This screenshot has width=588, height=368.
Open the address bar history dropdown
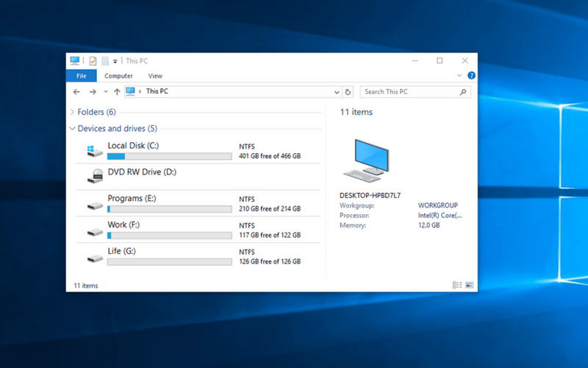pos(337,92)
